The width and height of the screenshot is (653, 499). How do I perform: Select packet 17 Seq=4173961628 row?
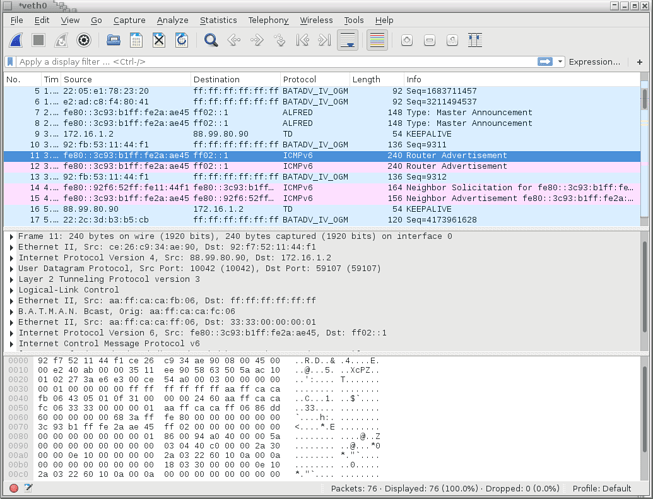322,220
